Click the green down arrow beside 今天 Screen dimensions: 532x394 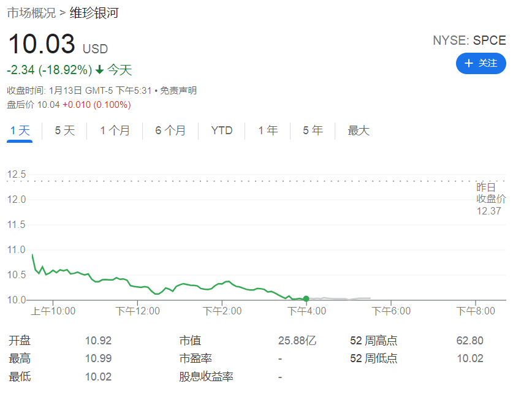pyautogui.click(x=99, y=70)
